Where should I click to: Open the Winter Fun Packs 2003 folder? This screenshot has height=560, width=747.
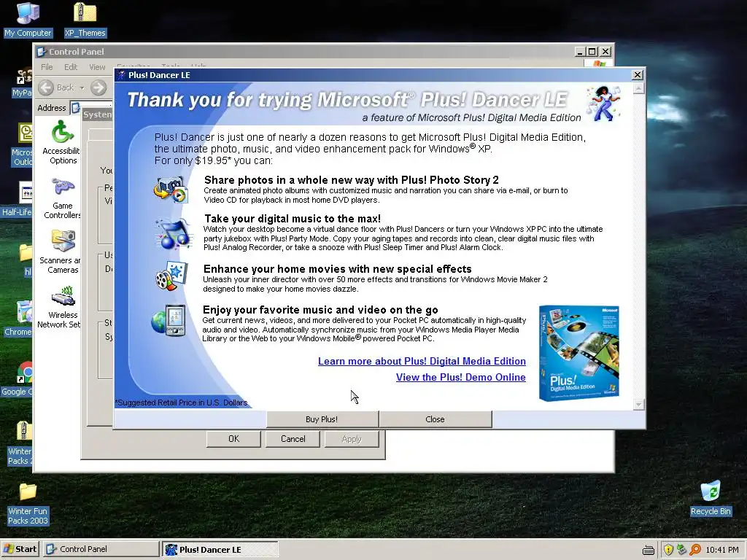pos(28,504)
